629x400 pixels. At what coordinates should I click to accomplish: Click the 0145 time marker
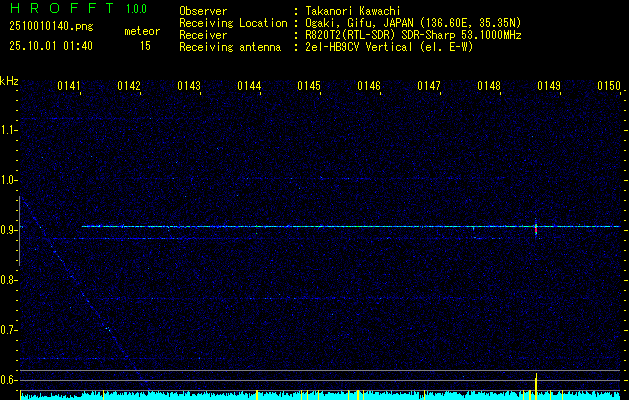(309, 87)
